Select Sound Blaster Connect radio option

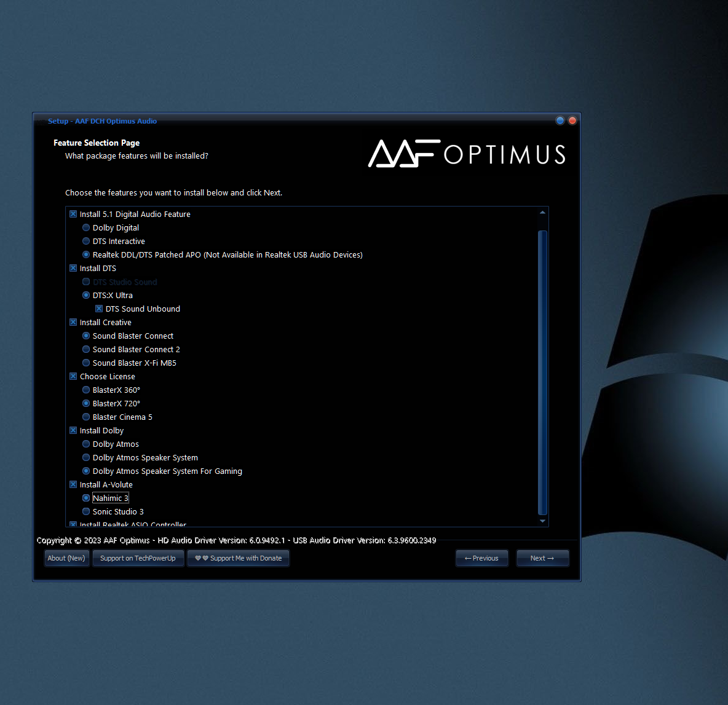point(86,336)
